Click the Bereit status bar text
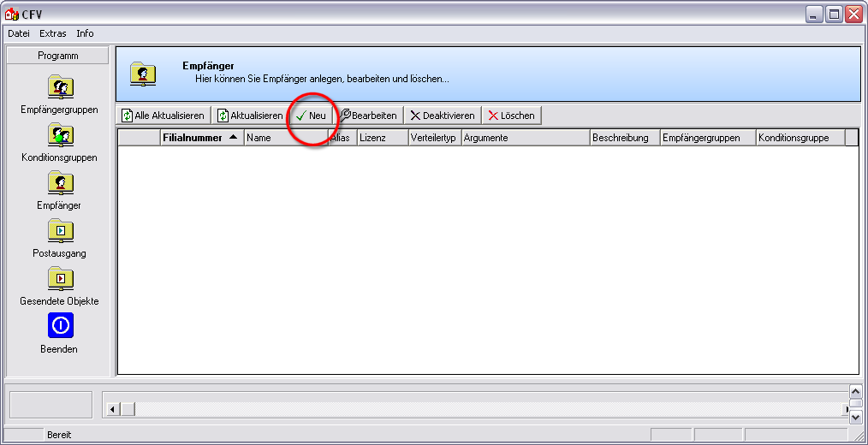The width and height of the screenshot is (868, 445). coord(59,435)
